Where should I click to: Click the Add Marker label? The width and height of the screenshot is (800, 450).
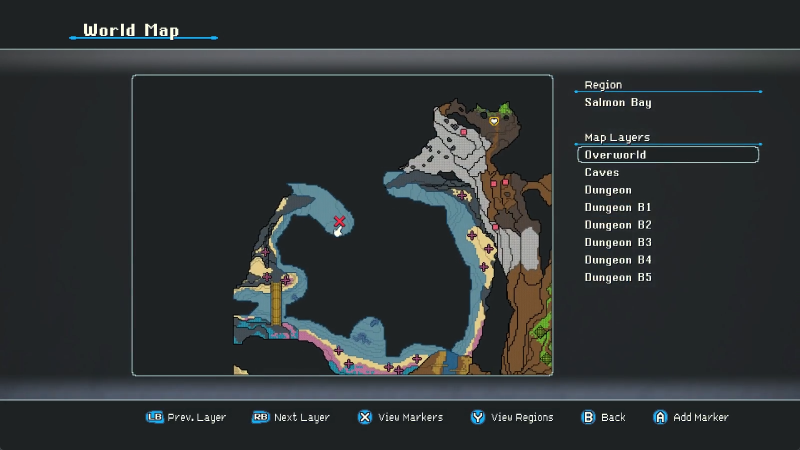(701, 417)
